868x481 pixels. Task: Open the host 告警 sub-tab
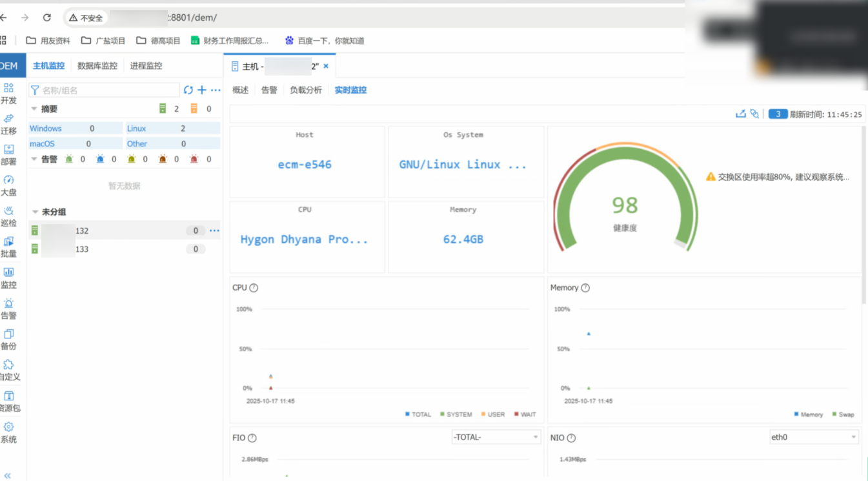click(269, 90)
